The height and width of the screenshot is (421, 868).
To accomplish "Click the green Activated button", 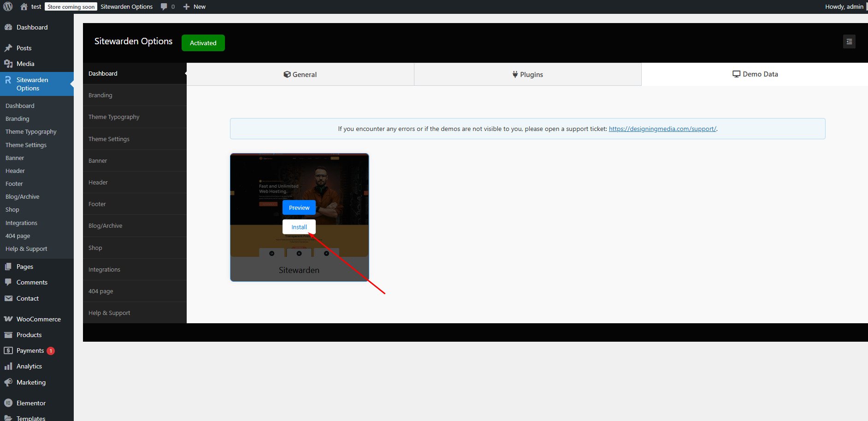I will pos(203,43).
